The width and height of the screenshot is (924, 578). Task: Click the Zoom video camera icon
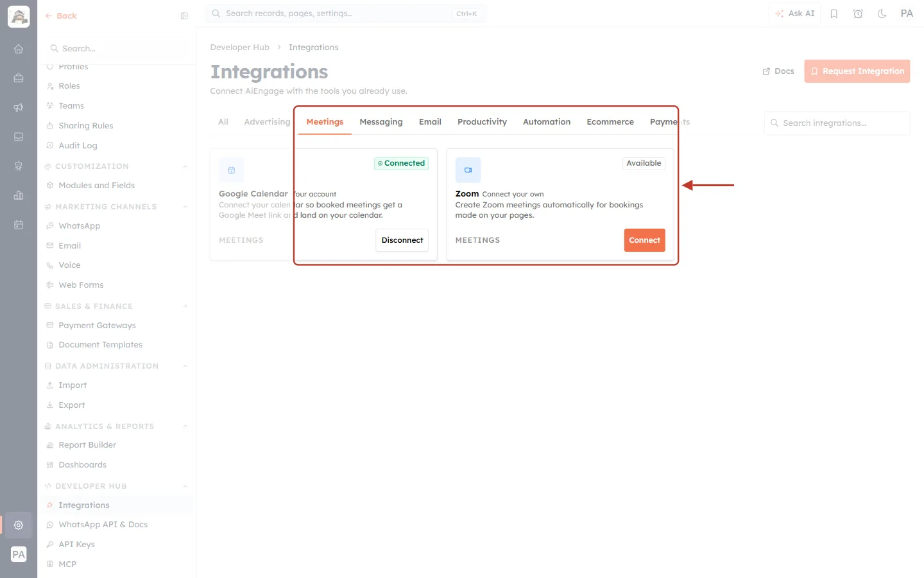(468, 170)
